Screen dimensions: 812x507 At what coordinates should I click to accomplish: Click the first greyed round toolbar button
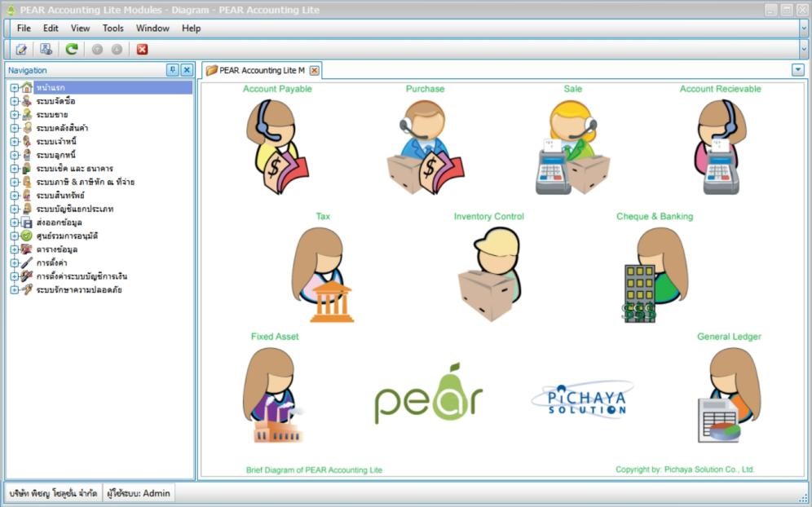coord(97,49)
